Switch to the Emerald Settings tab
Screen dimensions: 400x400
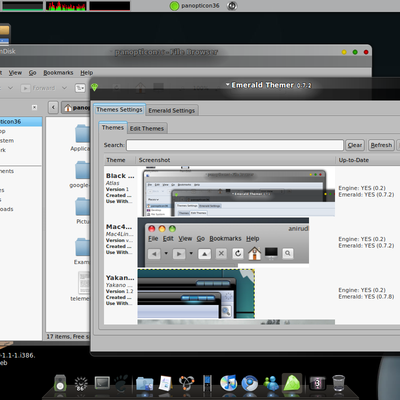click(172, 110)
